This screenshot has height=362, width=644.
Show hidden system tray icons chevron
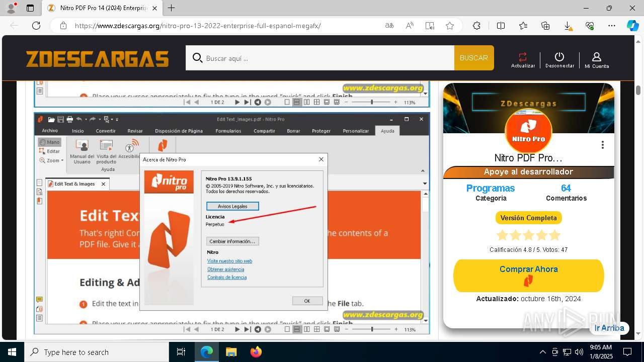[x=542, y=352]
